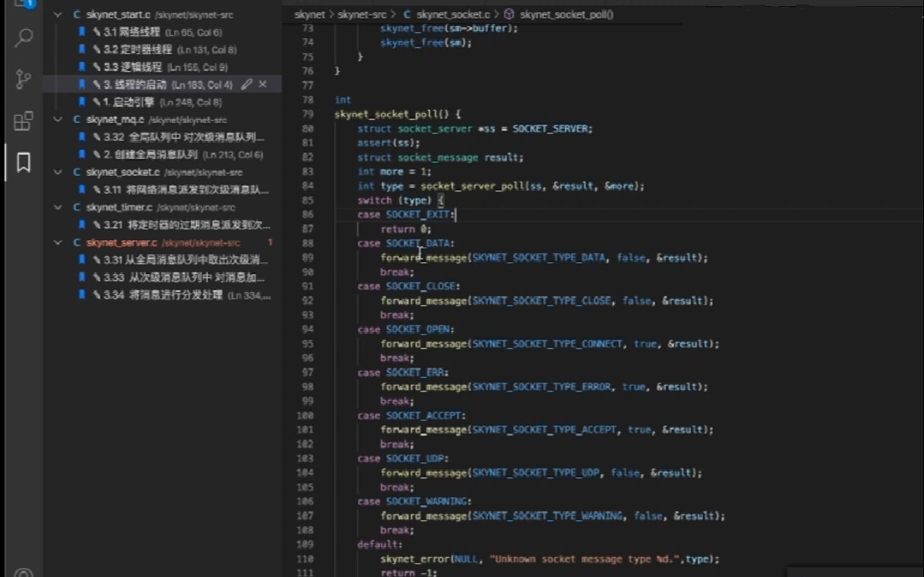Click line number 100 in the gutter
This screenshot has height=577, width=924.
coord(305,416)
